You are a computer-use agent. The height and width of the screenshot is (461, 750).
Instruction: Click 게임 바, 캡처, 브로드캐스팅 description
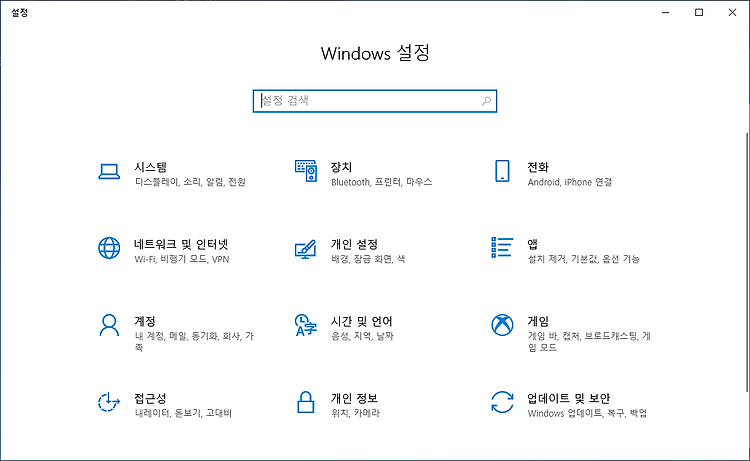tap(589, 341)
